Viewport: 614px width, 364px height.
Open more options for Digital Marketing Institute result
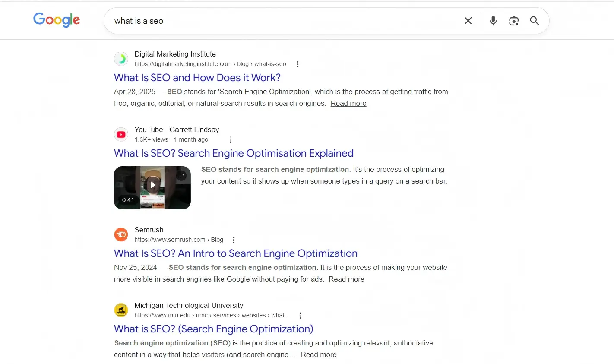[298, 64]
